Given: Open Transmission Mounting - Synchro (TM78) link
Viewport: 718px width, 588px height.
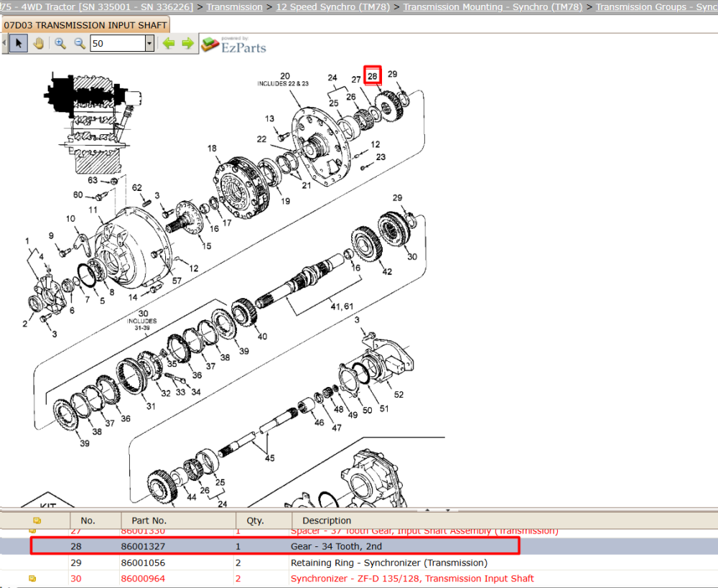Looking at the screenshot, I should tap(493, 7).
